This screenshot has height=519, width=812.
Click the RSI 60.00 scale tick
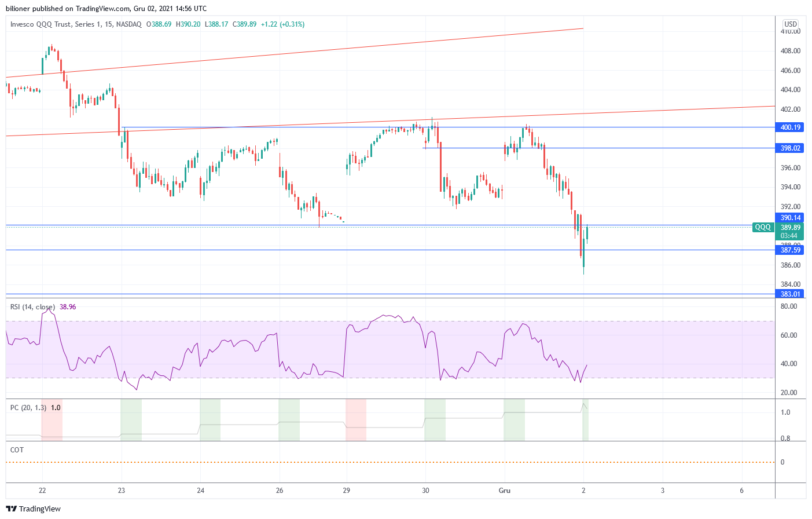point(789,335)
